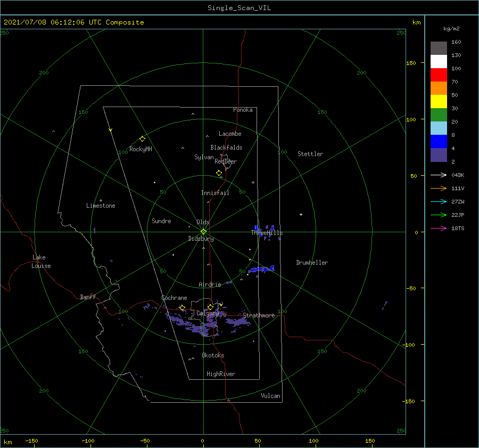Click the Cochrane town label

[174, 298]
